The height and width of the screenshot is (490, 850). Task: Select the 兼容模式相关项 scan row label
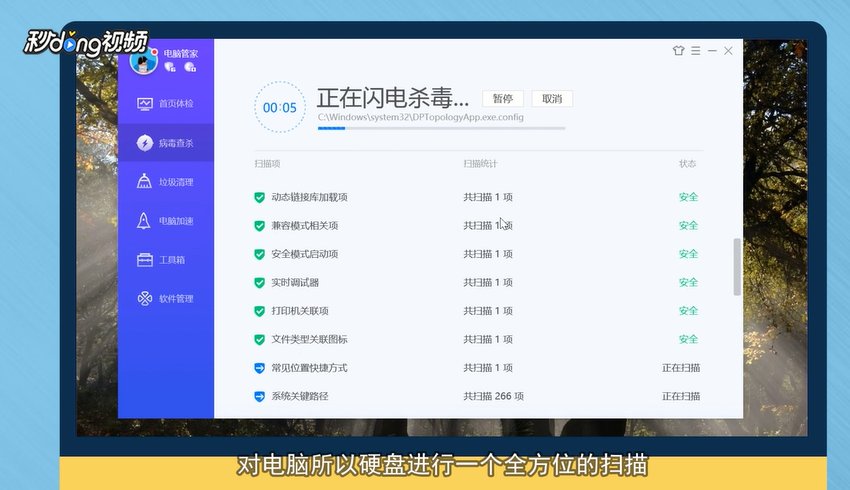305,225
